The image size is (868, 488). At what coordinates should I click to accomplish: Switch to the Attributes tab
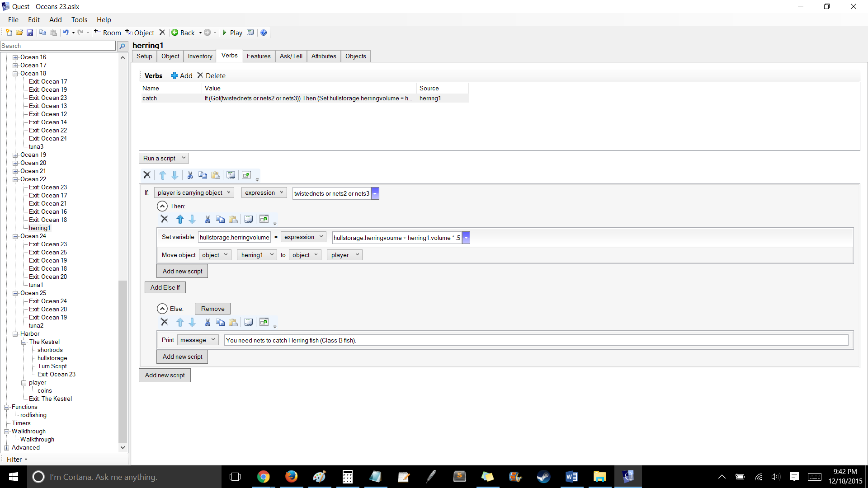pos(324,56)
